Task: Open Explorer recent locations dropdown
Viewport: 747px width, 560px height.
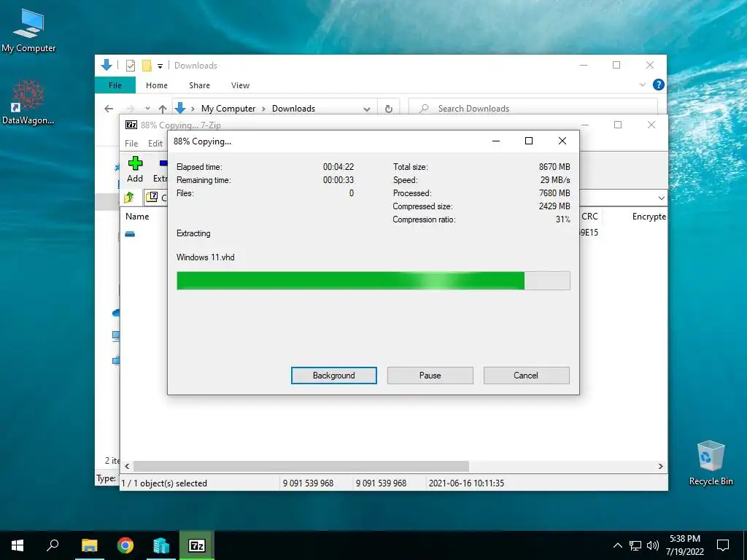Action: tap(147, 109)
